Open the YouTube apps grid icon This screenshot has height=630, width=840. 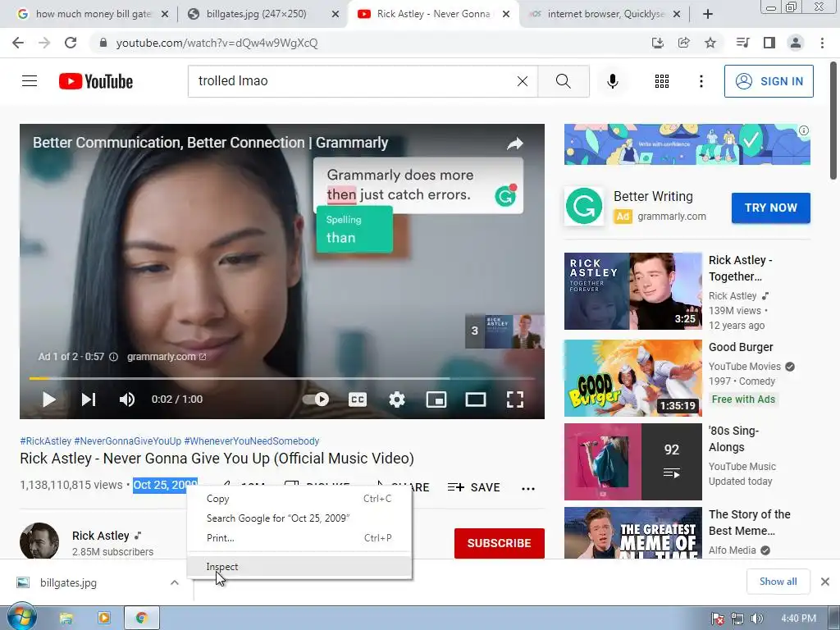(x=662, y=81)
